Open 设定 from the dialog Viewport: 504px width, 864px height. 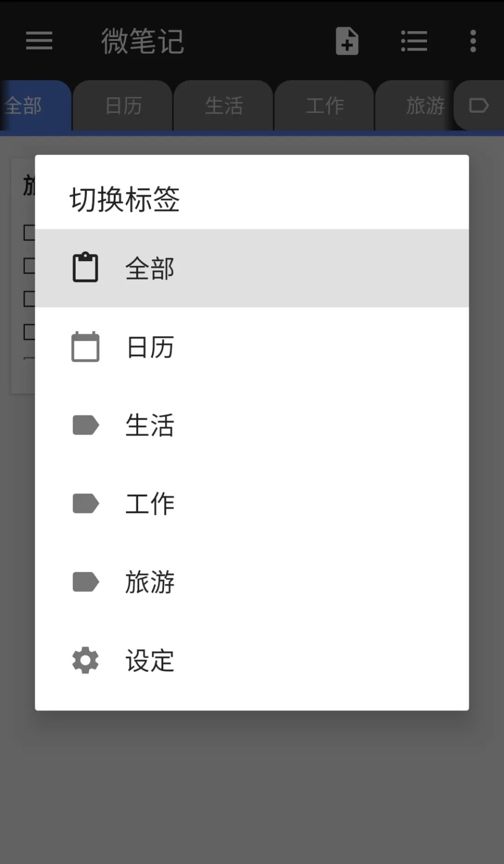point(252,660)
